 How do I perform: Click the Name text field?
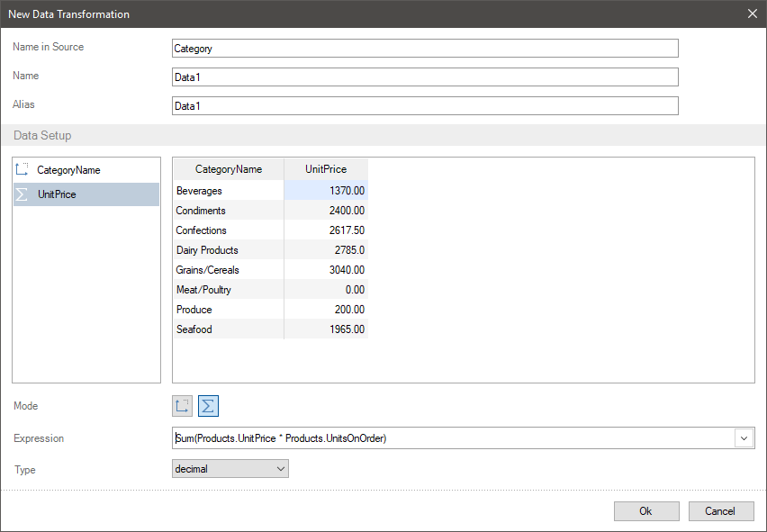425,77
